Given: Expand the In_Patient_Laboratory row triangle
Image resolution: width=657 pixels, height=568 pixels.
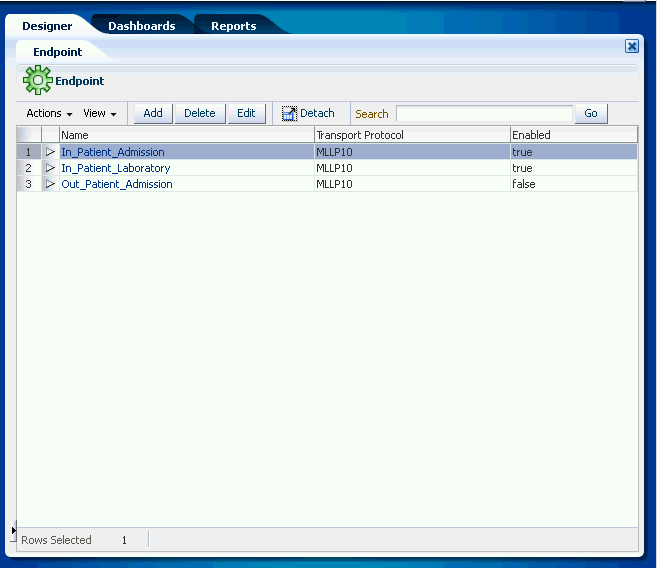Looking at the screenshot, I should coord(50,168).
